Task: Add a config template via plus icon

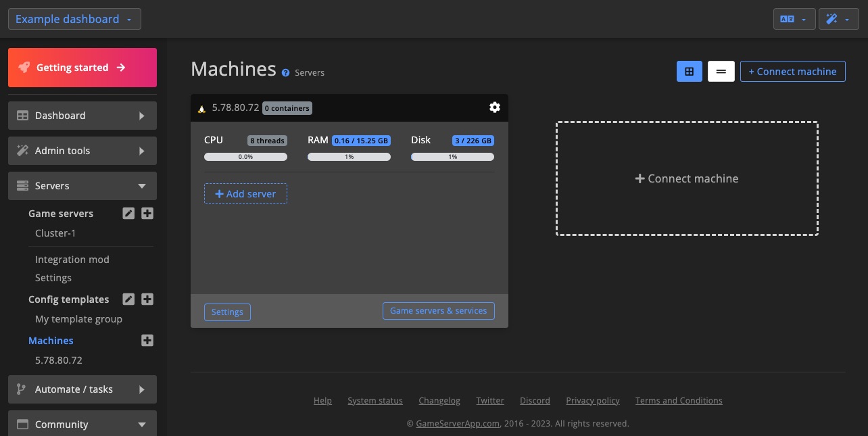Action: click(147, 299)
